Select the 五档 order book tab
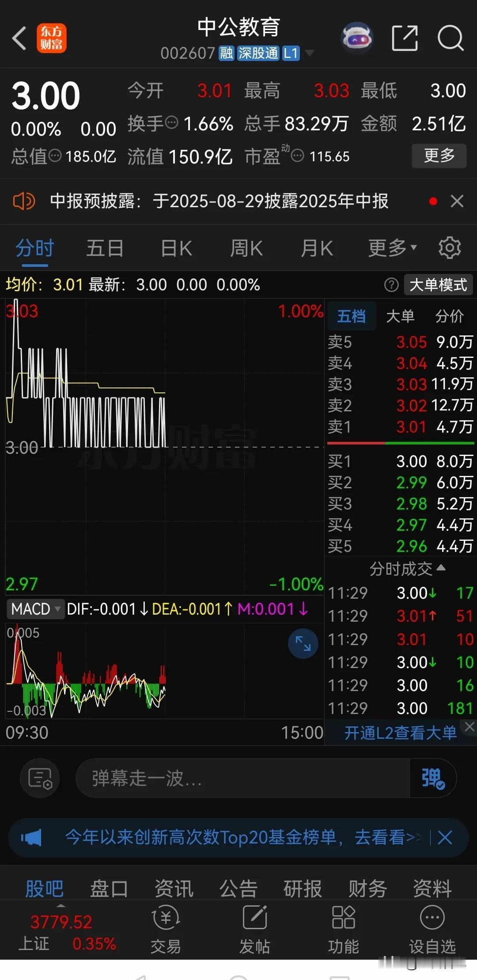The image size is (477, 980). tap(352, 316)
